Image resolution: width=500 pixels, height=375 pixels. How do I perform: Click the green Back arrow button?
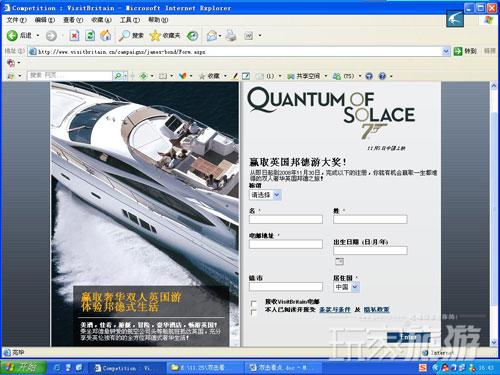pyautogui.click(x=12, y=35)
